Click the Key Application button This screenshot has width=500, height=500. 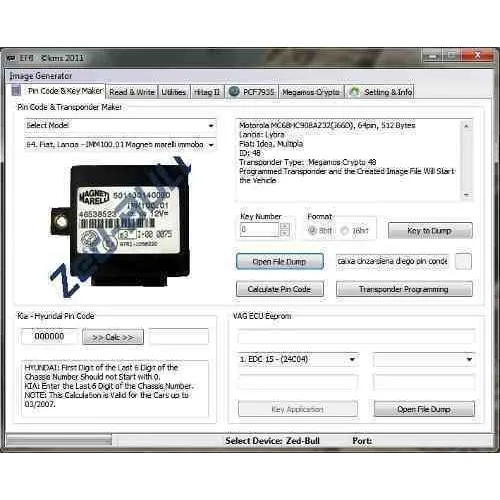(298, 409)
